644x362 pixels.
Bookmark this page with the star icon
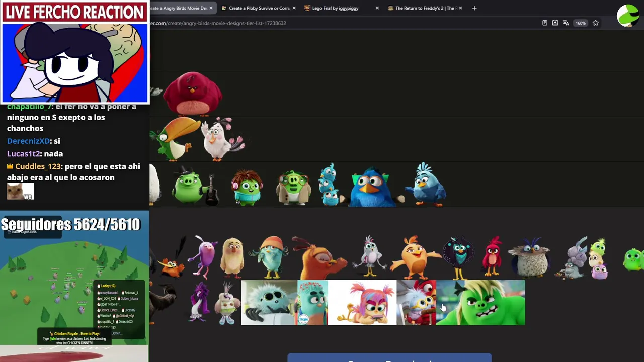(x=596, y=23)
